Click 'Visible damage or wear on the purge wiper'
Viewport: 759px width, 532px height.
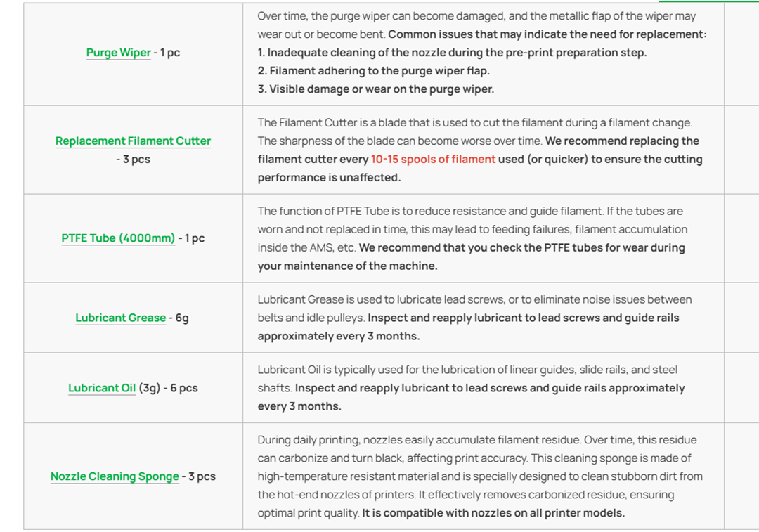pos(375,89)
